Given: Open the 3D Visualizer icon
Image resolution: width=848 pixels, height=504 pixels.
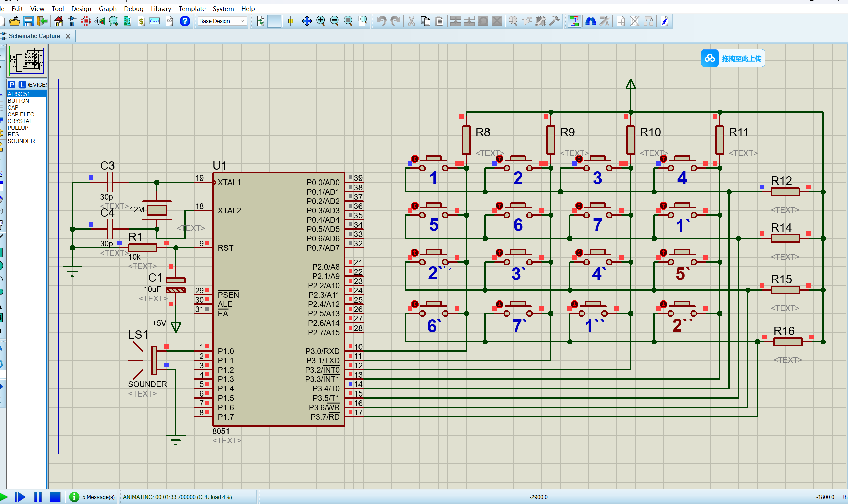Looking at the screenshot, I should click(100, 21).
